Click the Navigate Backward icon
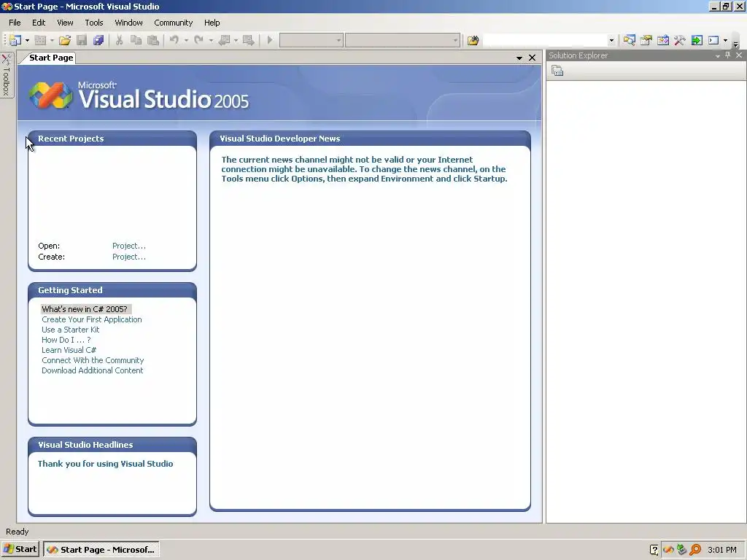 tap(224, 41)
